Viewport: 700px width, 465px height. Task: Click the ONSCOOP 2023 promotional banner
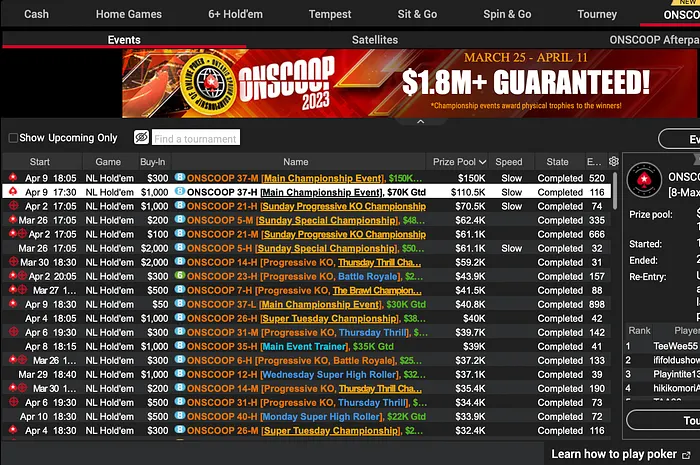408,83
